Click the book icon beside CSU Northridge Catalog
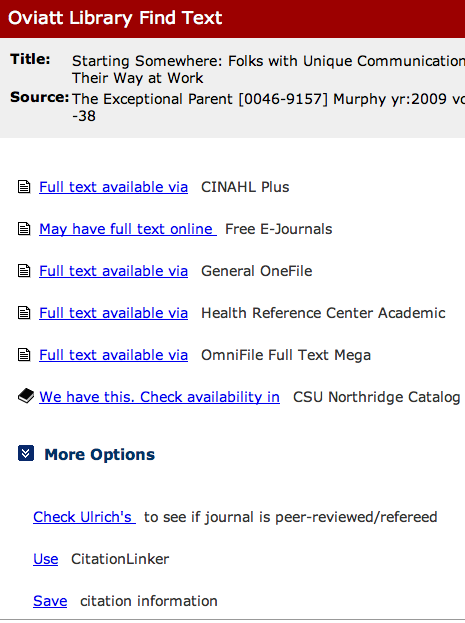465x623 pixels. point(26,396)
